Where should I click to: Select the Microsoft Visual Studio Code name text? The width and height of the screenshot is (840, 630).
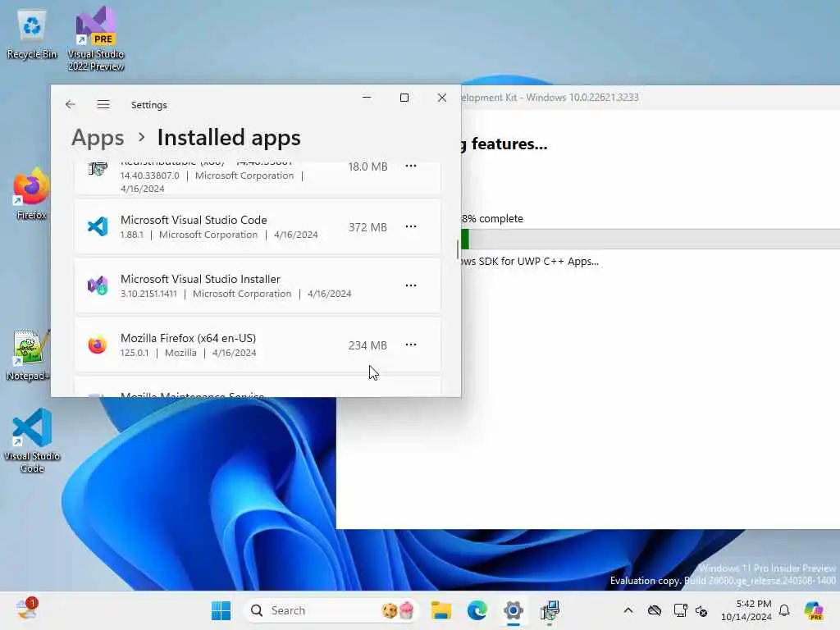coord(194,220)
